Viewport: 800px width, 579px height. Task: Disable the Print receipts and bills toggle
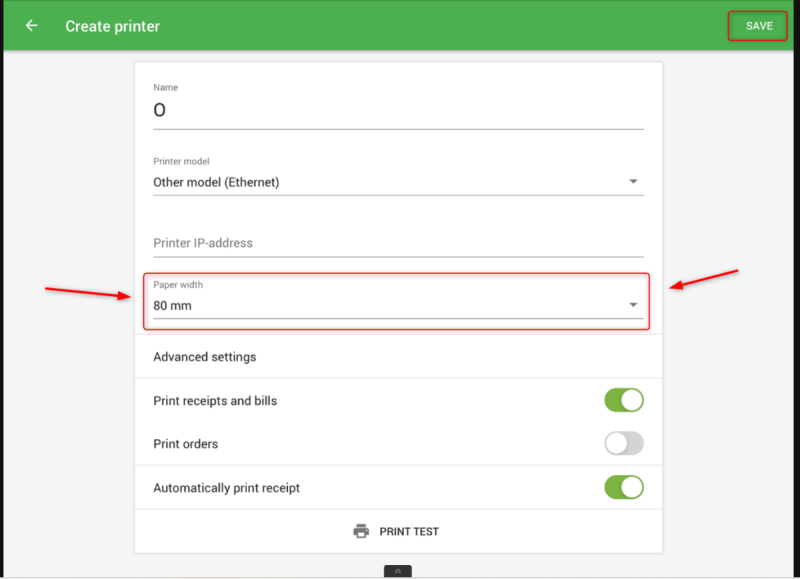point(624,401)
